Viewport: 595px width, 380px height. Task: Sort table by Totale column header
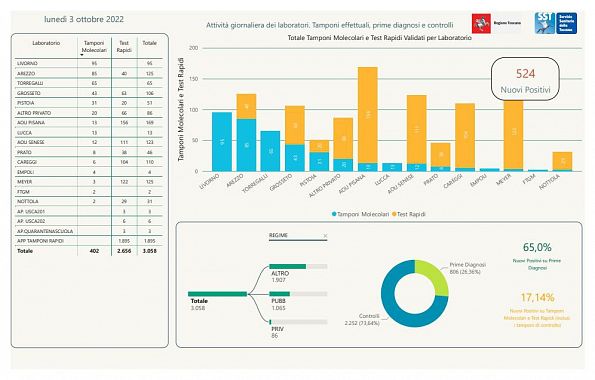(150, 43)
